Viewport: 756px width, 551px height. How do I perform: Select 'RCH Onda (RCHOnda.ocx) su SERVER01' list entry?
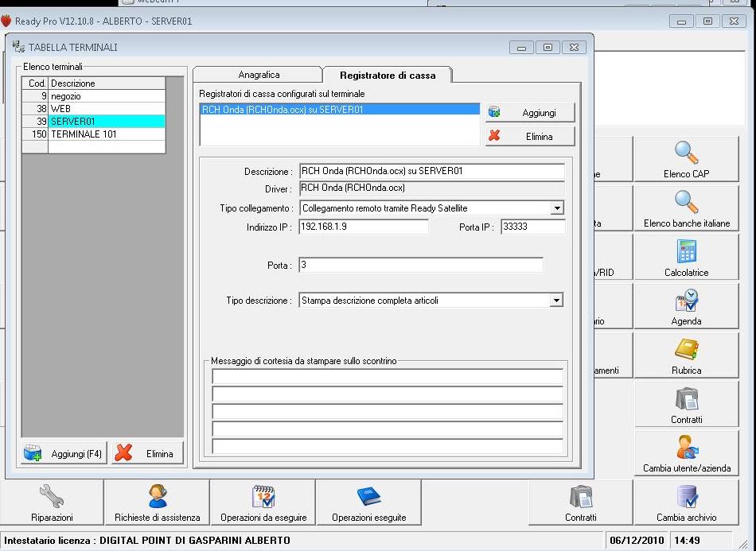click(340, 110)
